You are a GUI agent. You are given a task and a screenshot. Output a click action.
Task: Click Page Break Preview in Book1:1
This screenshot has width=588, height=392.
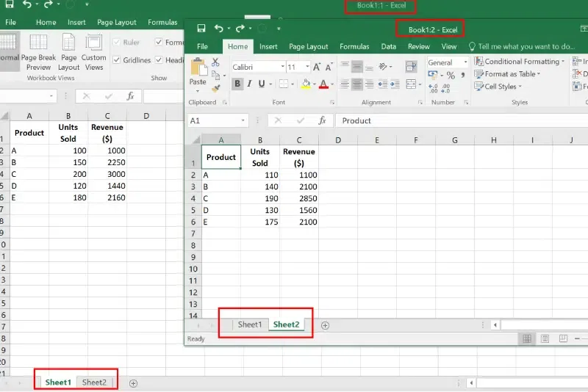click(x=38, y=52)
